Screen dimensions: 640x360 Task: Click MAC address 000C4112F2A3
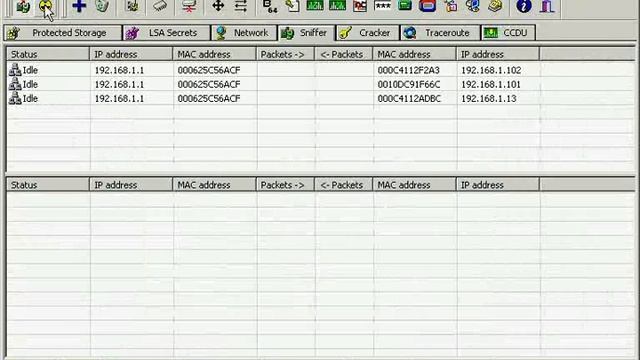tap(409, 70)
